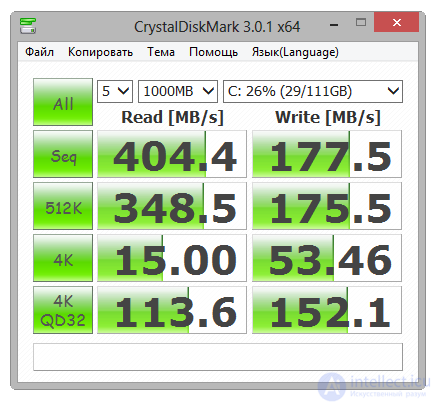Click the Seq read result 404.4
Viewport: 439px width, 406px height.
click(x=172, y=154)
